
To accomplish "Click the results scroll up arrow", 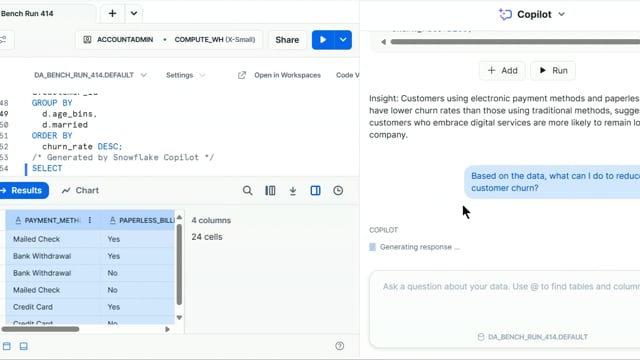I will 179,217.
